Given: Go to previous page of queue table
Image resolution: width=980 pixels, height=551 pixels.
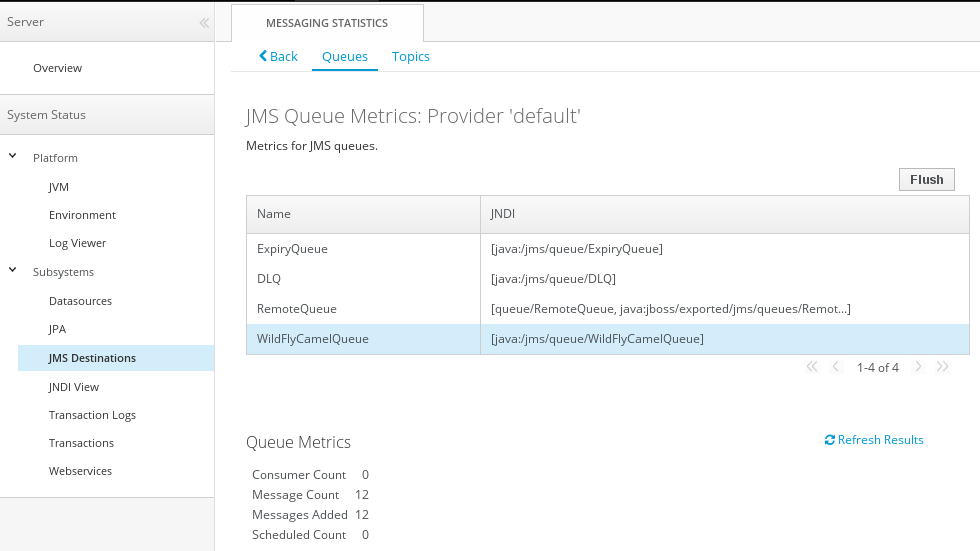Looking at the screenshot, I should tap(837, 367).
